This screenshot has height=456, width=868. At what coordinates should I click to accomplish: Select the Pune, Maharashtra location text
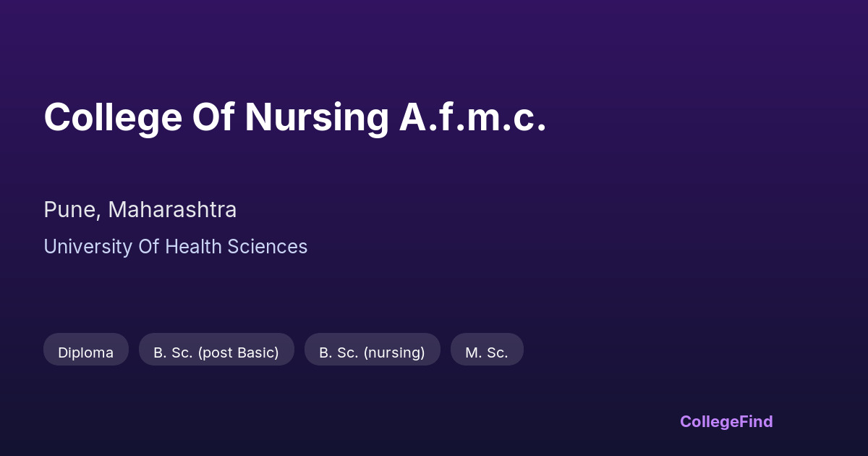tap(140, 210)
